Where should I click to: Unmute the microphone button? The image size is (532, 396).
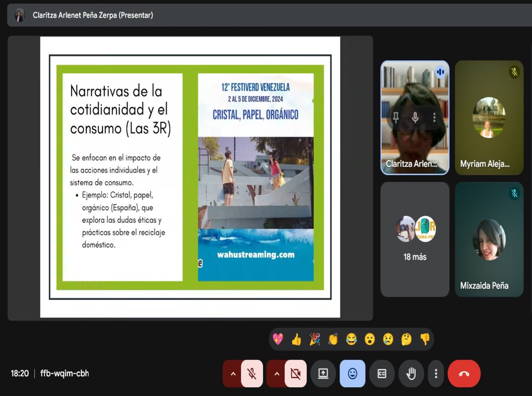coord(252,374)
